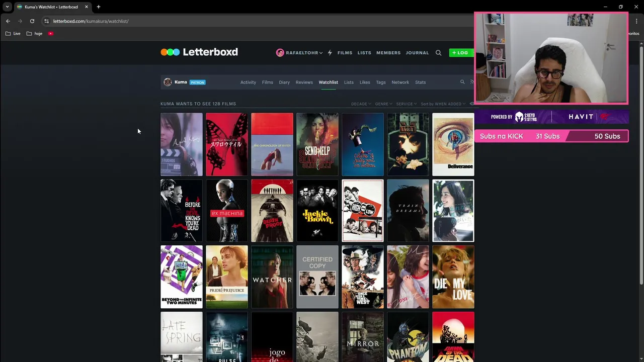Viewport: 644px width, 362px height.
Task: Select the Watchlist tab
Action: pyautogui.click(x=328, y=82)
